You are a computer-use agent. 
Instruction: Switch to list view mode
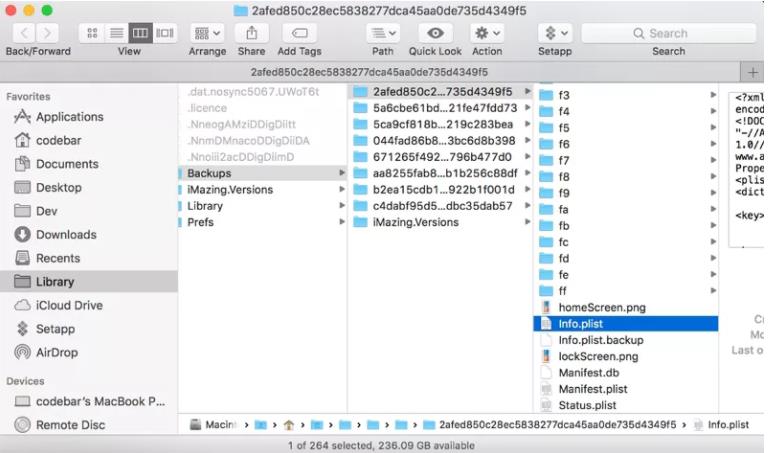pos(117,33)
